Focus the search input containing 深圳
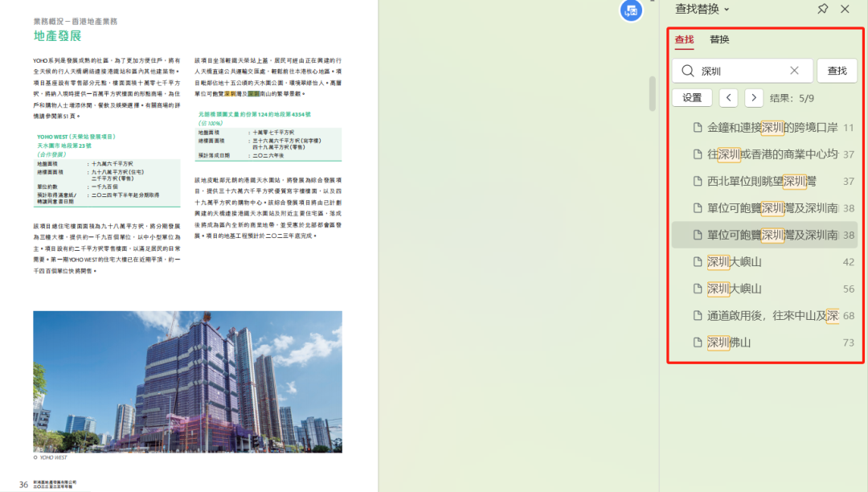 click(x=739, y=71)
